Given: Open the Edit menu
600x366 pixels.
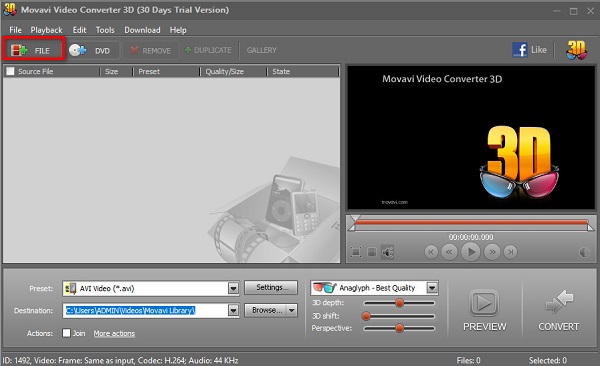Looking at the screenshot, I should [79, 30].
